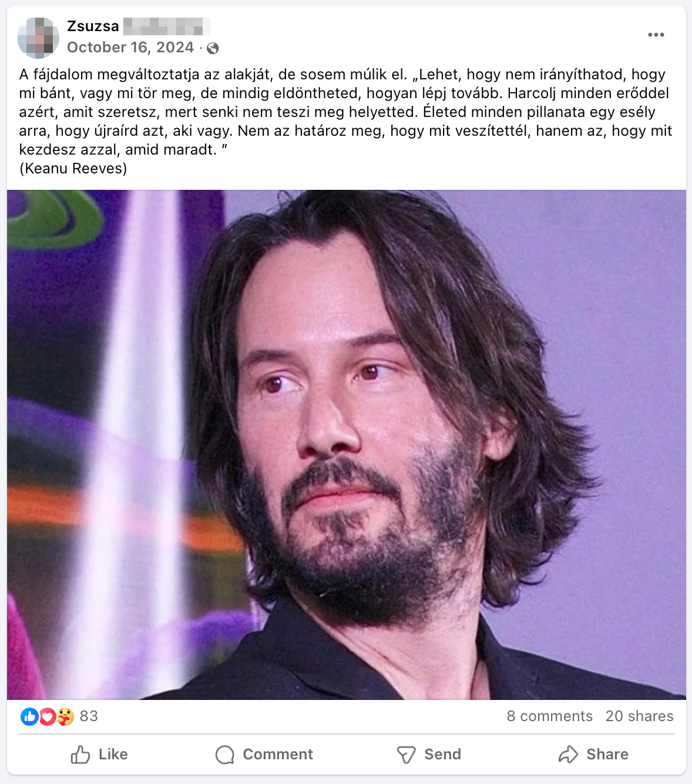Click the curved arrow Share icon
692x784 pixels.
tap(568, 755)
